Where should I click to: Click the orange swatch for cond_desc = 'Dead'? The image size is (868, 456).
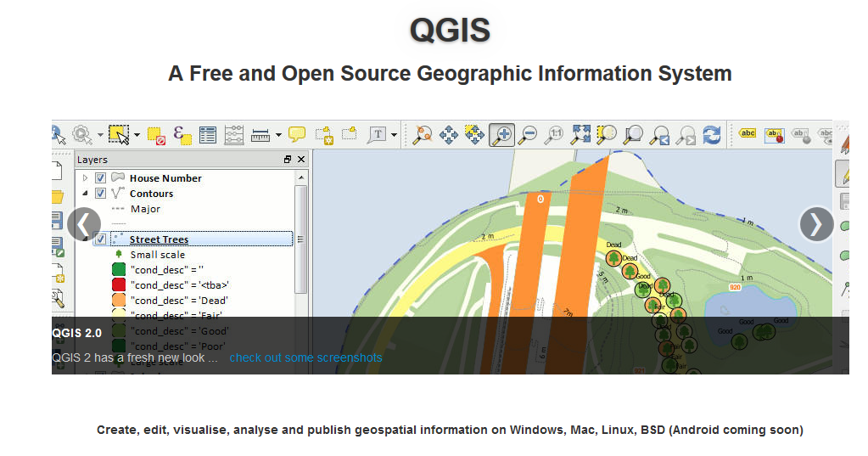[119, 301]
